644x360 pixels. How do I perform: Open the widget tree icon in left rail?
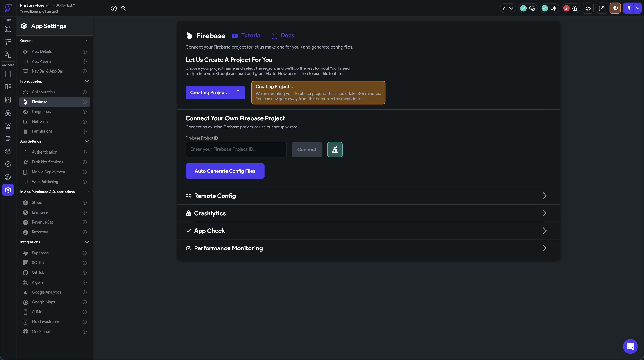tap(8, 42)
